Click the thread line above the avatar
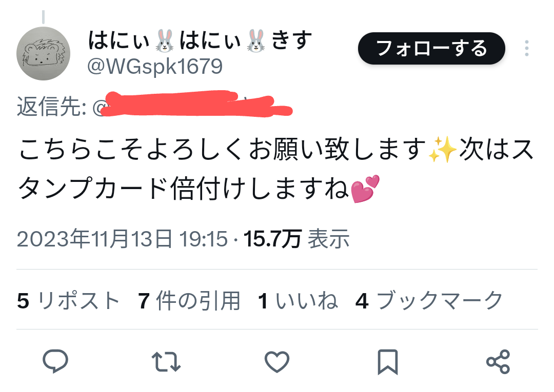Viewport: 554px width, 392px height. [43, 17]
